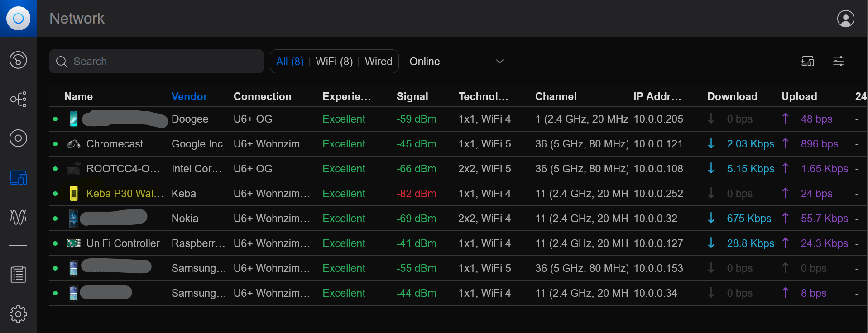The image size is (868, 333).
Task: Click the ROOTCC4 laptop device icon
Action: tap(74, 169)
